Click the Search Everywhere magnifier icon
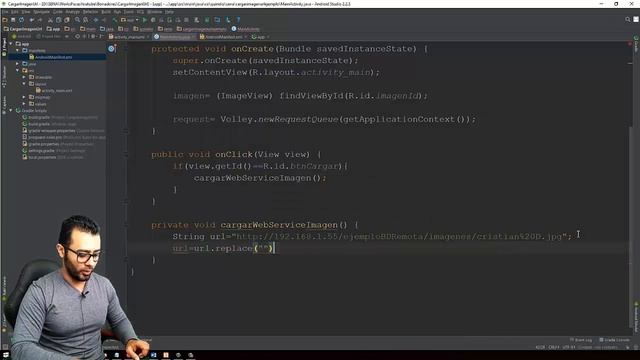 pyautogui.click(x=628, y=20)
